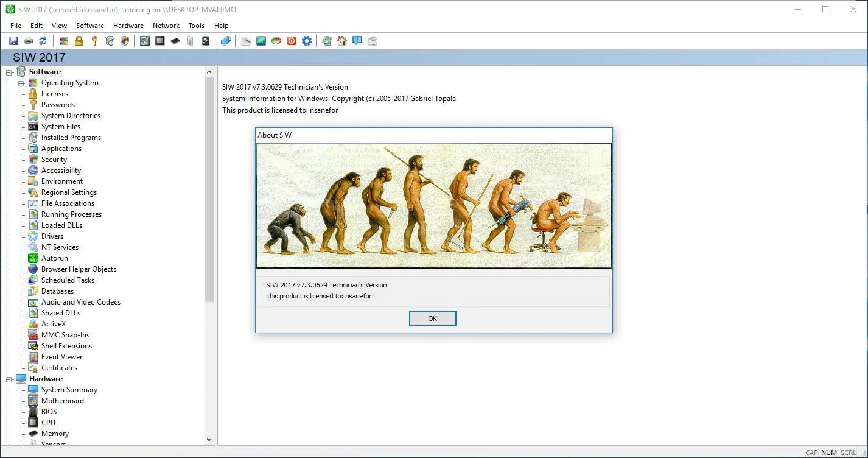Expand the Operating System tree node
868x458 pixels.
point(19,82)
